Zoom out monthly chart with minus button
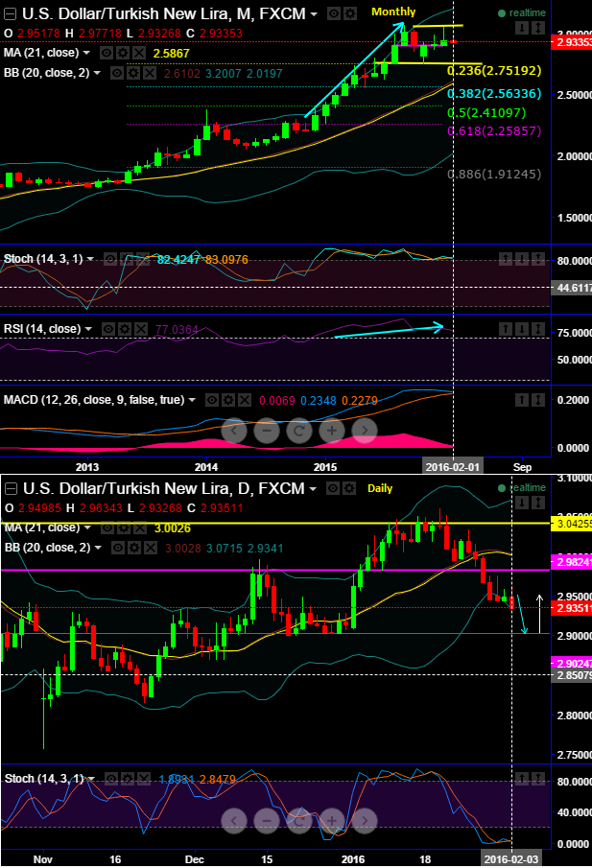 pyautogui.click(x=267, y=430)
